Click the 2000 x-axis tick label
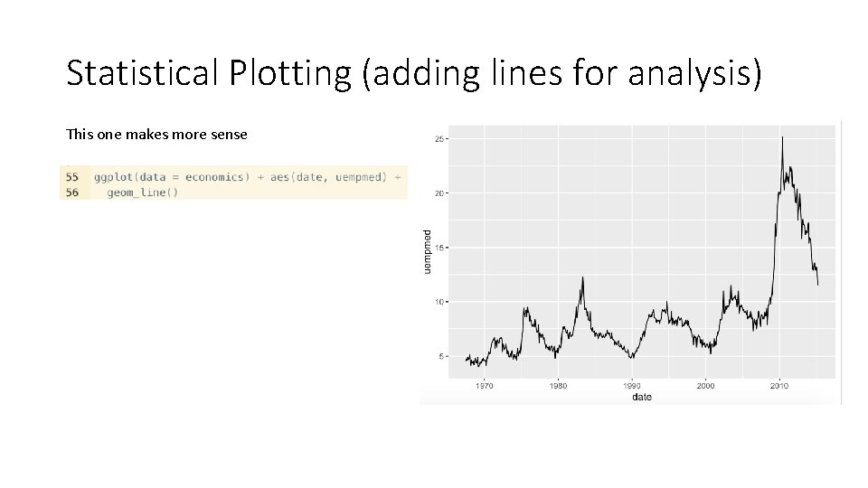868x488 pixels. click(705, 386)
